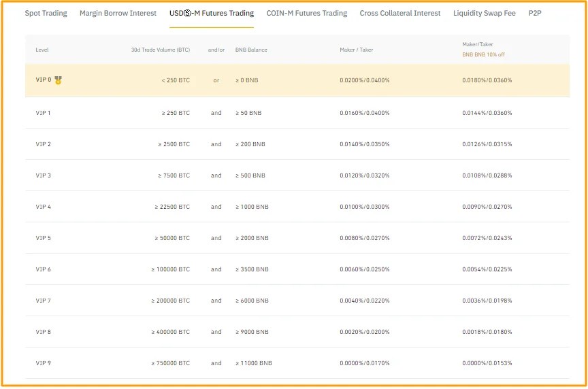Select the VIP 3 level label
The width and height of the screenshot is (588, 389).
[43, 175]
